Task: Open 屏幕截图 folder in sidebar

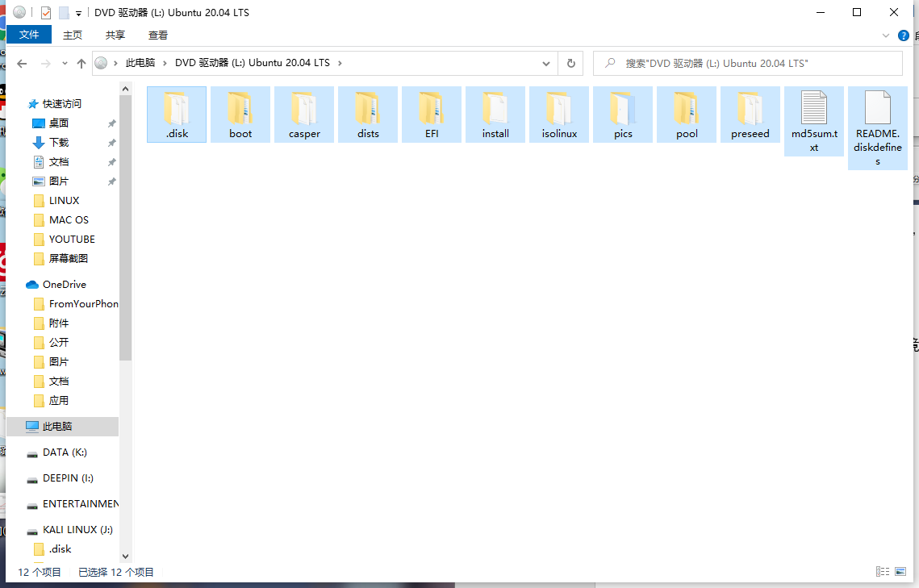Action: 68,258
